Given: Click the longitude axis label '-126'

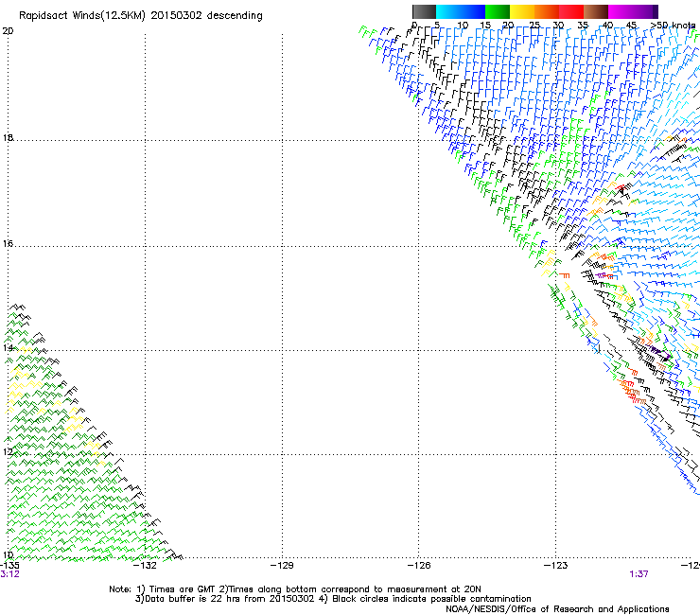Looking at the screenshot, I should point(419,566).
